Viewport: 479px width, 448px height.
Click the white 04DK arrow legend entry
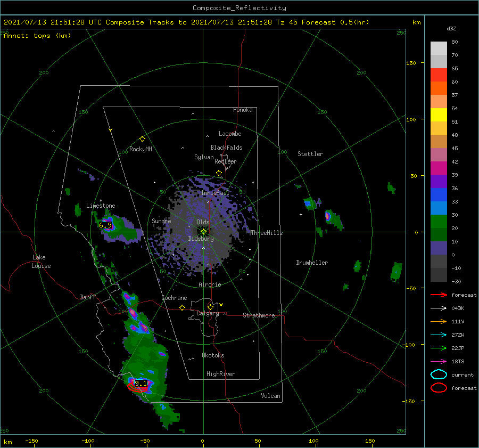coord(447,308)
